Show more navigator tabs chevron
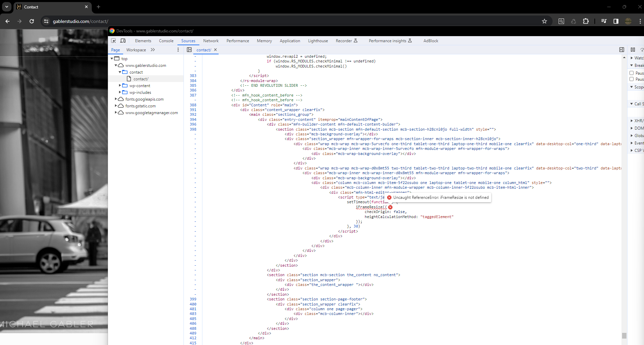This screenshot has height=345, width=644. point(153,50)
